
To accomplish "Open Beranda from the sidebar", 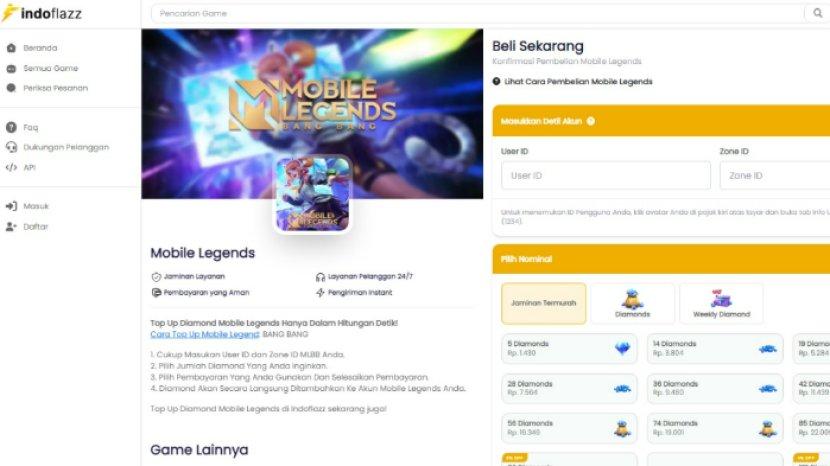I will 40,48.
